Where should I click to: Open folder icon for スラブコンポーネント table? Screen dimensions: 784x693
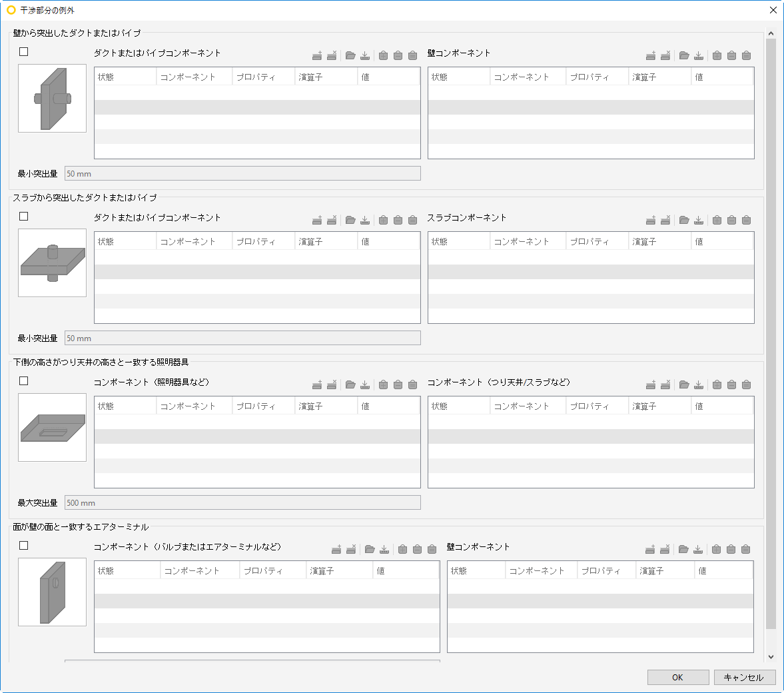pos(684,220)
